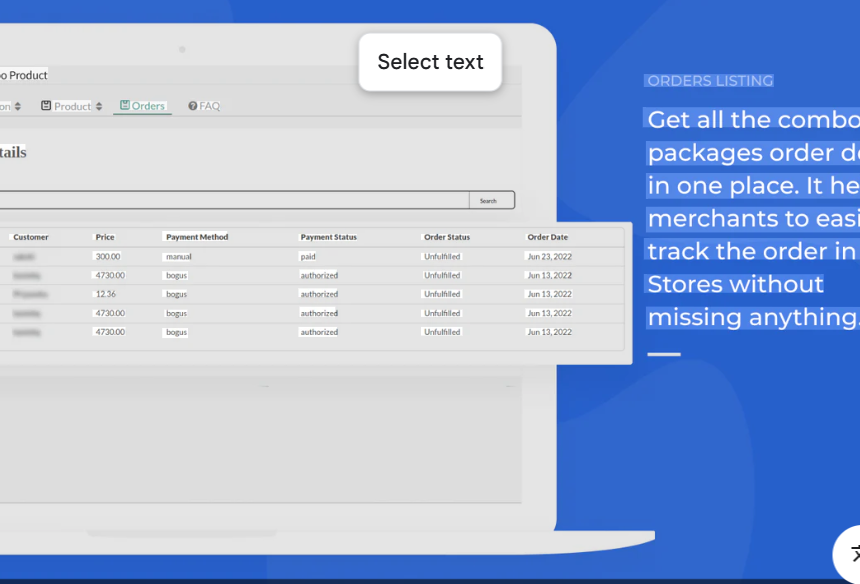Click the 'Unfulfilled' badge in the first row
Viewport: 860px width, 584px height.
[x=441, y=256]
